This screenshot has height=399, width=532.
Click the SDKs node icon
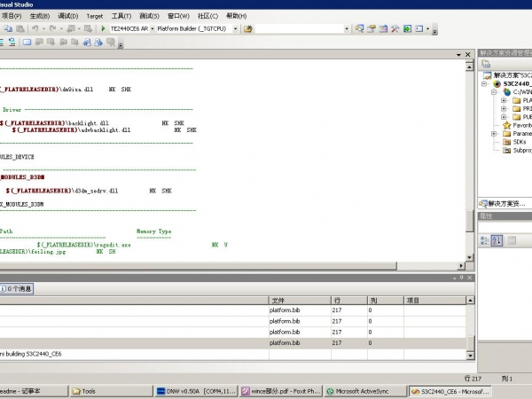click(506, 142)
